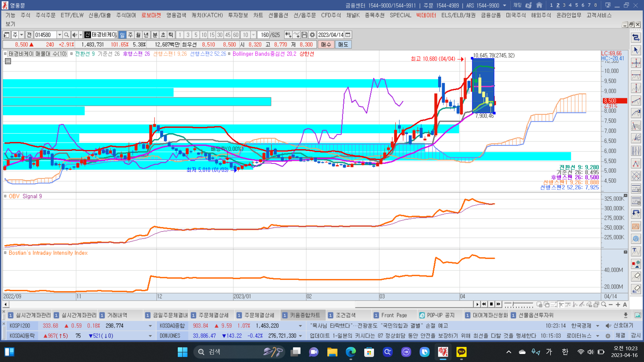
Task: Expand the stock code history dropdown
Action: [x=59, y=35]
